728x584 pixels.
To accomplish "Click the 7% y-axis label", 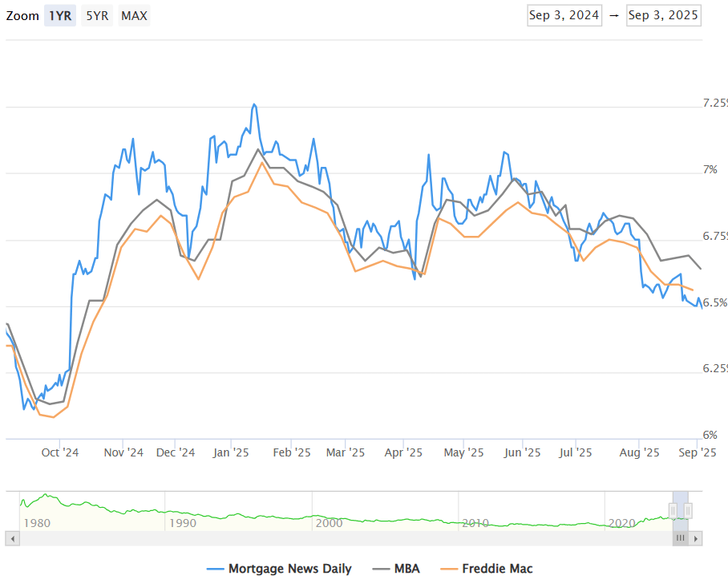I will coord(710,169).
